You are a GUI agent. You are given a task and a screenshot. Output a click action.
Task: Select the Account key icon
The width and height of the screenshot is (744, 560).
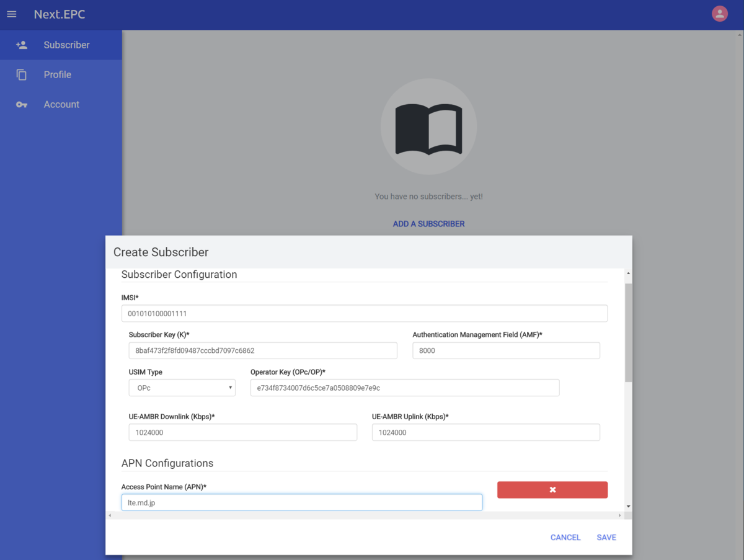(22, 105)
